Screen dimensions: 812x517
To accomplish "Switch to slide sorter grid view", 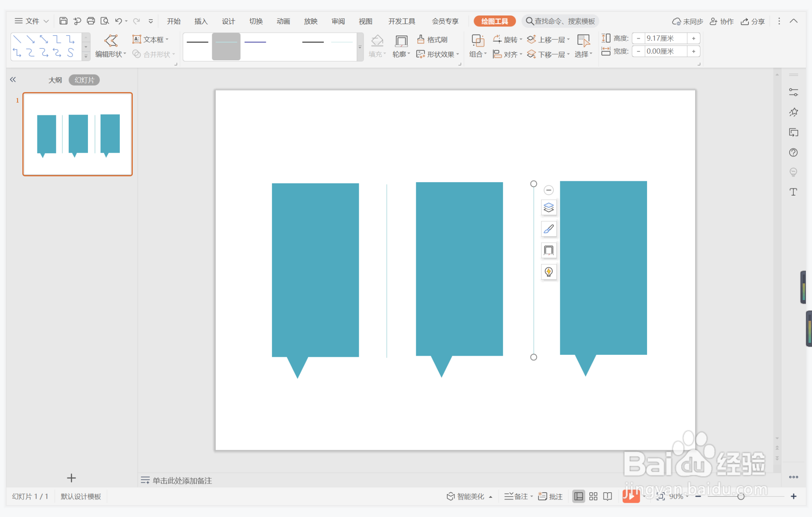I will (593, 496).
